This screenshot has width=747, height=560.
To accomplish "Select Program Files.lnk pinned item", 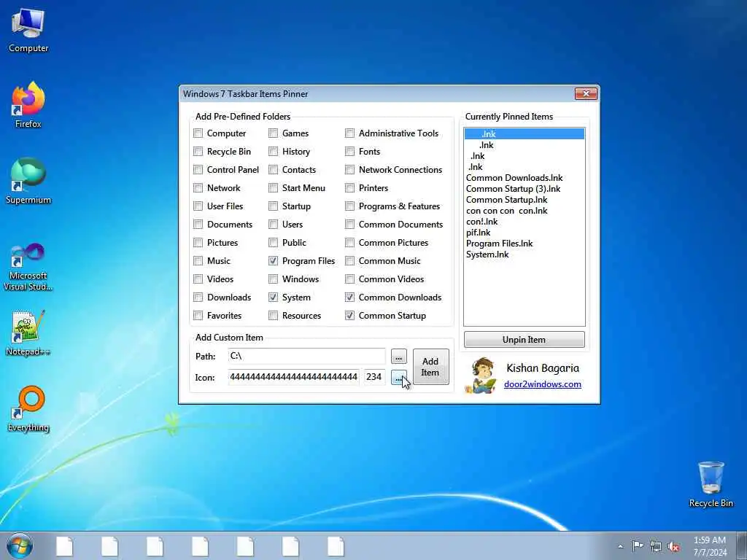I will tap(524, 244).
